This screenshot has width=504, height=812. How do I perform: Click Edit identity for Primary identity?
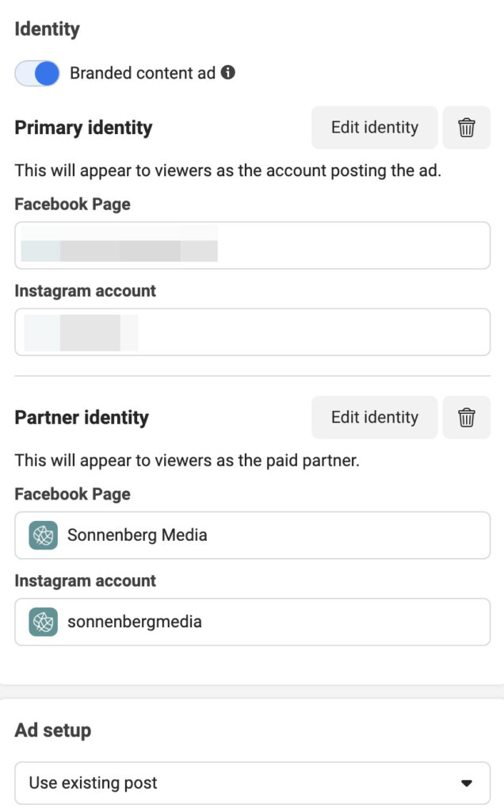tap(374, 128)
